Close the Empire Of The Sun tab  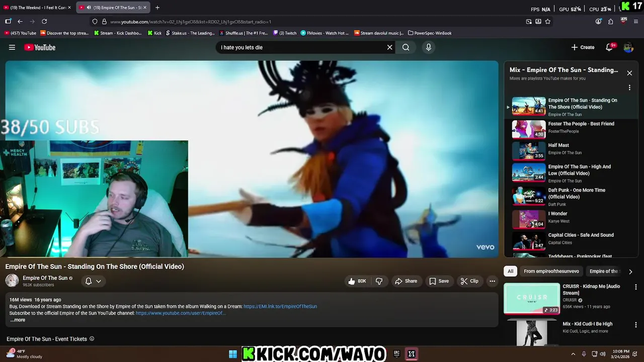(145, 8)
